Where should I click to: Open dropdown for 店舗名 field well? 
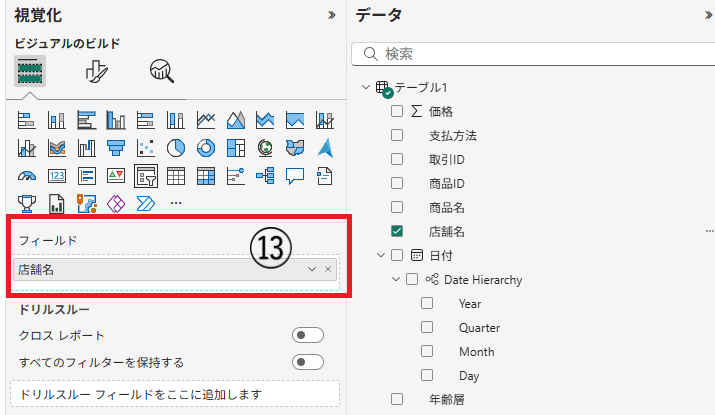pos(312,269)
